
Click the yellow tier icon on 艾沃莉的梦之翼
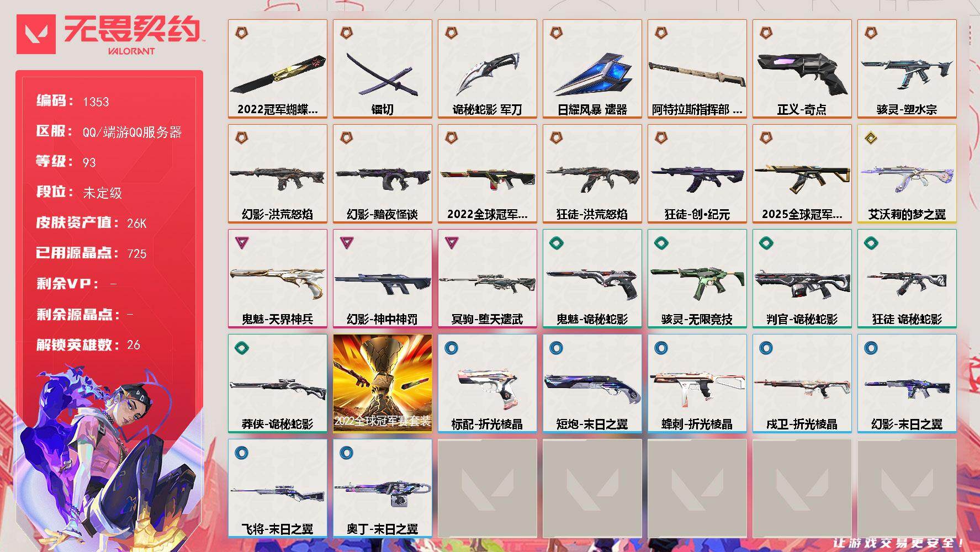click(871, 138)
